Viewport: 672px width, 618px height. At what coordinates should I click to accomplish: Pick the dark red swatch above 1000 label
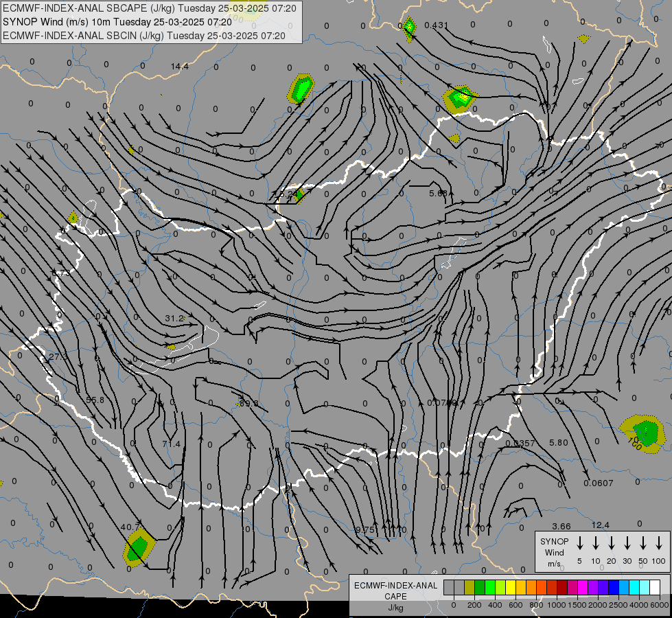(562, 587)
